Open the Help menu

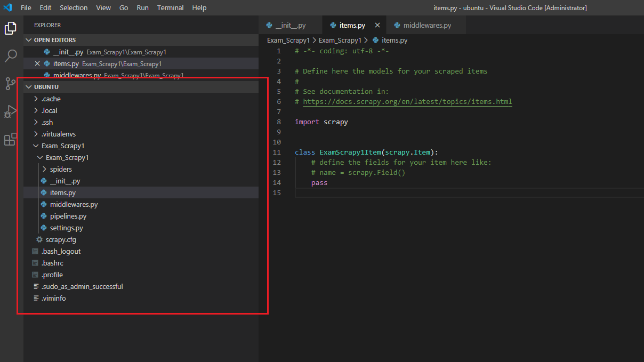pyautogui.click(x=199, y=7)
